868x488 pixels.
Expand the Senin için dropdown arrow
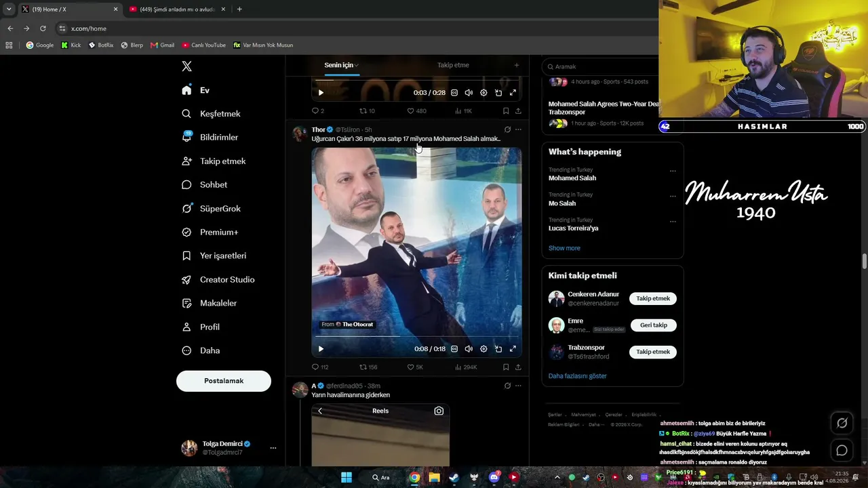coord(357,66)
